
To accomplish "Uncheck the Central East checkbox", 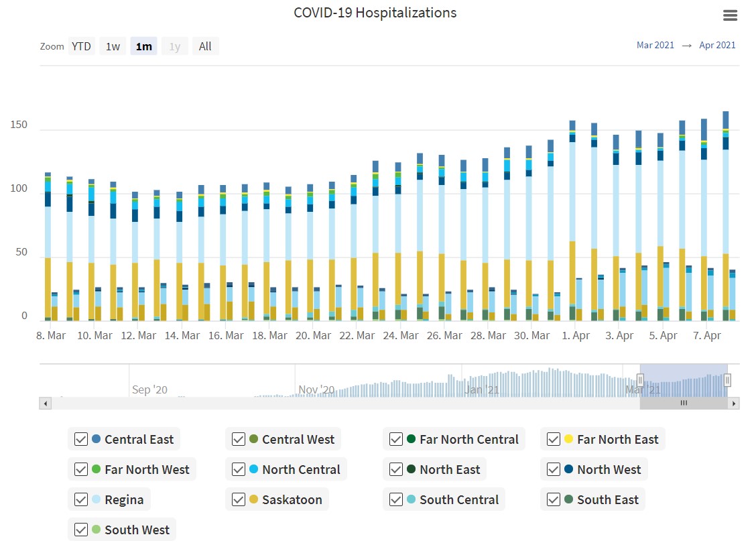I will coord(81,440).
